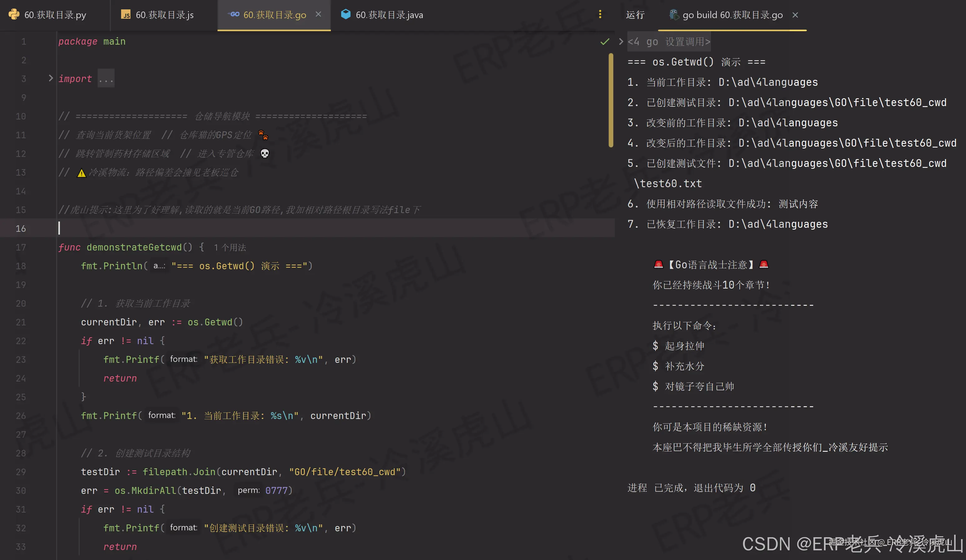Click the Go gopher icon on active tab
Screen dimensions: 966x560
tap(233, 15)
